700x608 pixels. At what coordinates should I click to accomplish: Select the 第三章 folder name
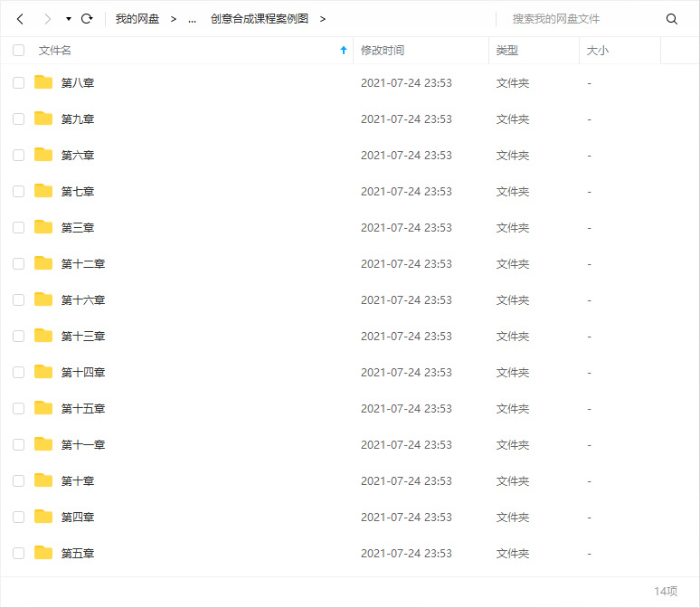78,228
